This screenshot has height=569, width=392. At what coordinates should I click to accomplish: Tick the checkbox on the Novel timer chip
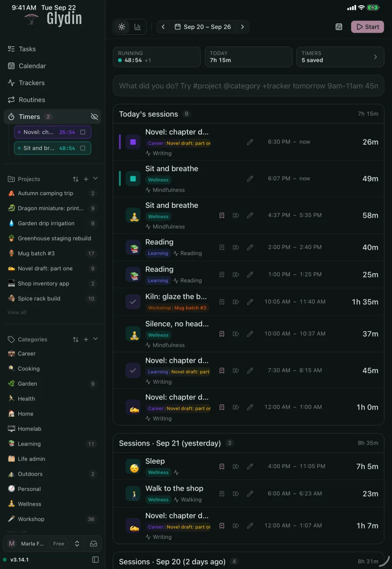83,132
